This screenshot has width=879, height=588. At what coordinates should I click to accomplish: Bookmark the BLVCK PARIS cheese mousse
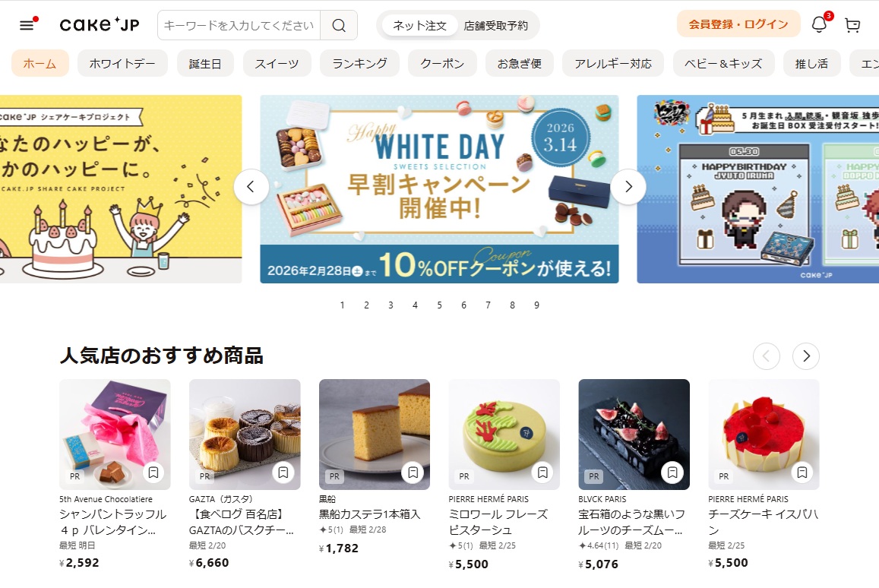point(672,473)
